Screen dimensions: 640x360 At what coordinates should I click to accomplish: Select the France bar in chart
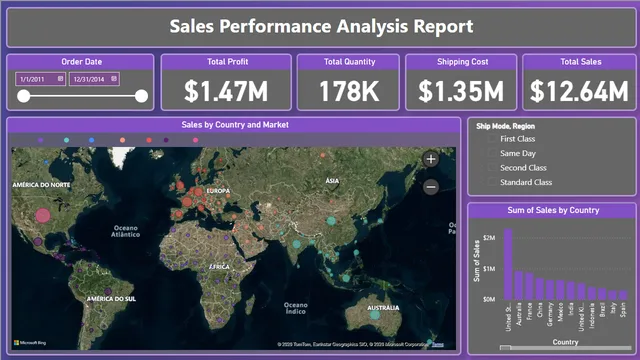point(529,286)
